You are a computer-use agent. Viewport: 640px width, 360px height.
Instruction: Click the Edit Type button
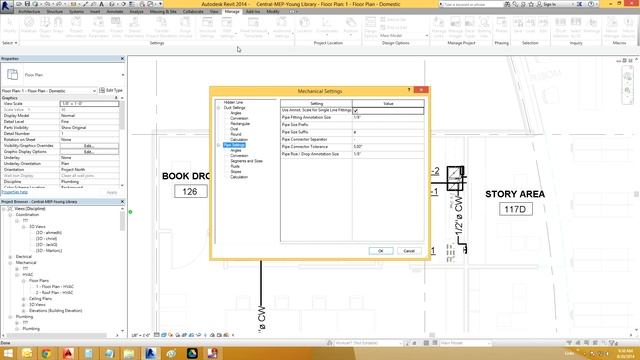111,90
